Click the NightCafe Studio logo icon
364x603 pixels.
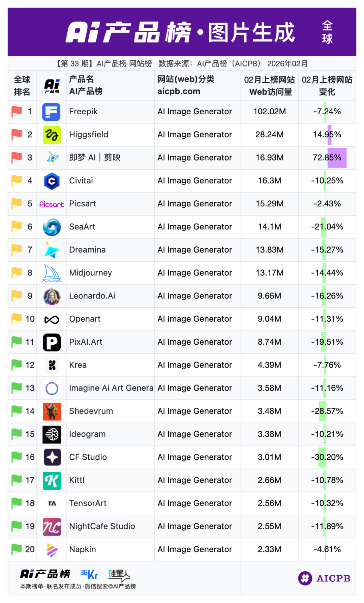[52, 526]
